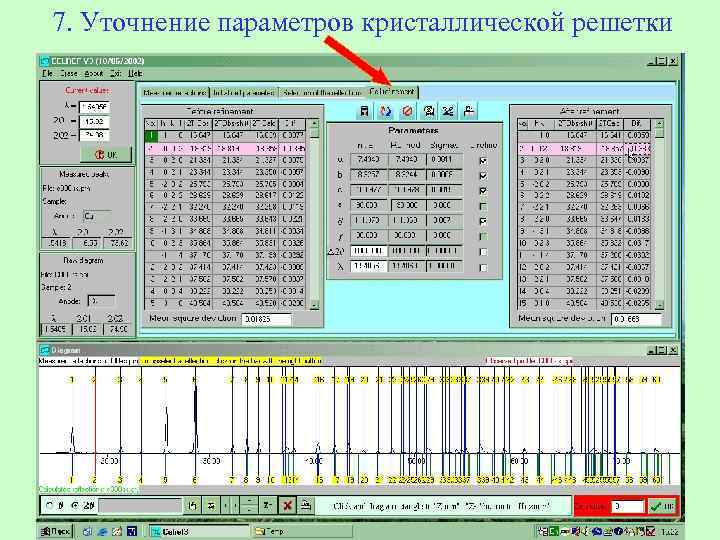Screen dimensions: 720x540
Task: Click the Internet Explorer quick launch icon
Action: (102, 531)
